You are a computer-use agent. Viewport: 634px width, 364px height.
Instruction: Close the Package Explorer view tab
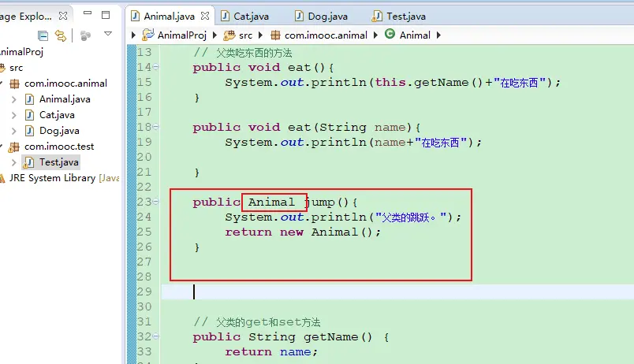[x=62, y=16]
